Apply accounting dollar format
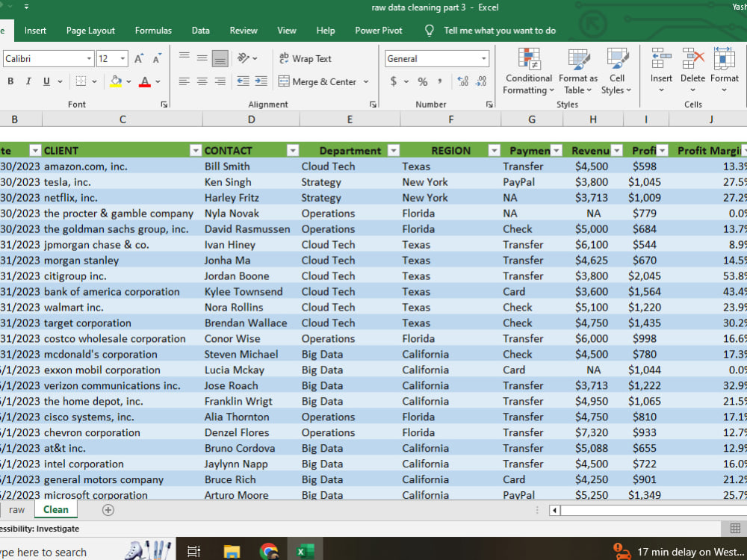Viewport: 747px width, 560px height. click(x=393, y=81)
